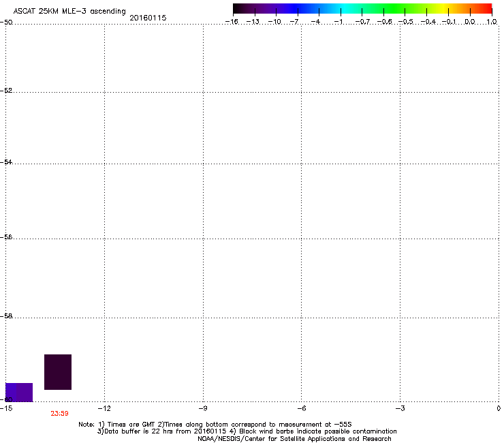Click the -0.7 label on the color bar

tap(362, 22)
